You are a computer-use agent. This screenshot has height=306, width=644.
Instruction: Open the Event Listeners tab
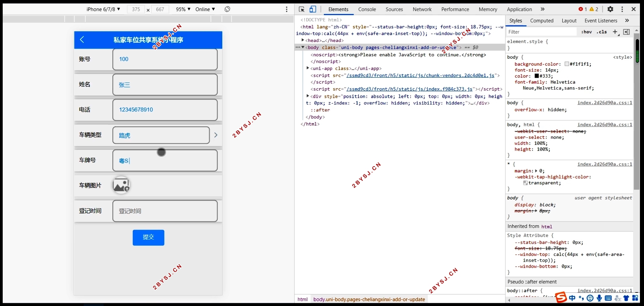click(x=601, y=20)
